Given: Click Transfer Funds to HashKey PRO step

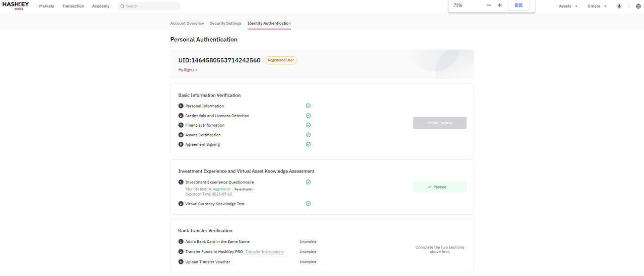Looking at the screenshot, I should pos(214,252).
